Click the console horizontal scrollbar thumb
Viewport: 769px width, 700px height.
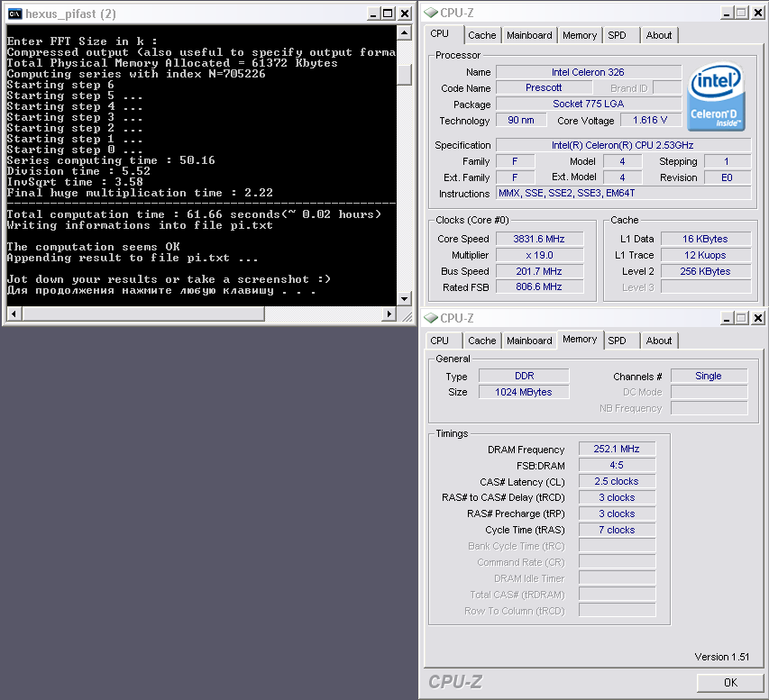pos(142,314)
